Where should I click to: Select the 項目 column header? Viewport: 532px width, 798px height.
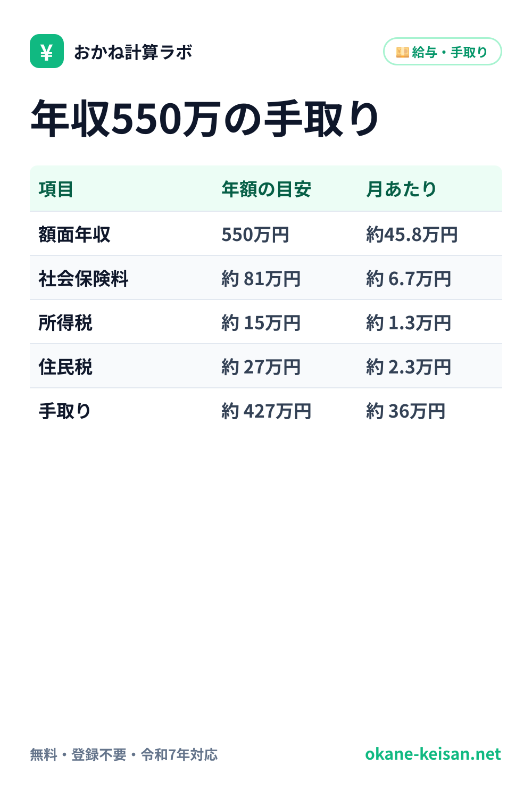[x=56, y=189]
